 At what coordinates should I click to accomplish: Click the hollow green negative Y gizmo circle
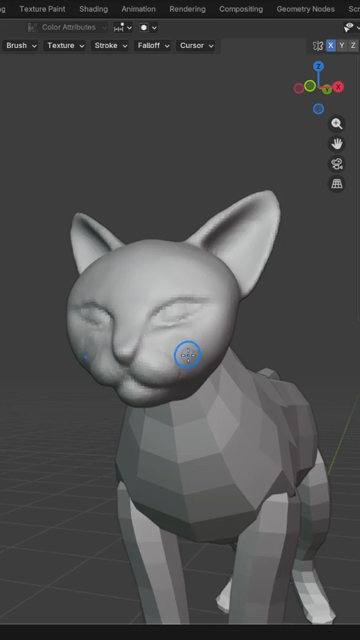point(310,86)
